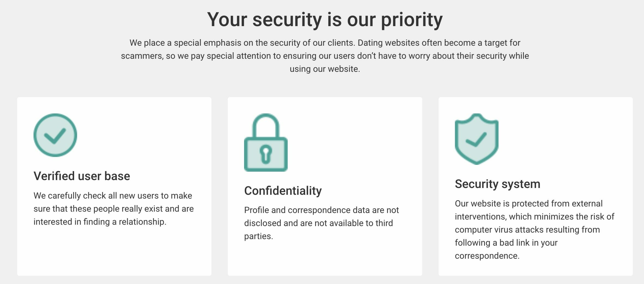
Task: Click the 'We carefully check all new users' text
Action: (114, 209)
